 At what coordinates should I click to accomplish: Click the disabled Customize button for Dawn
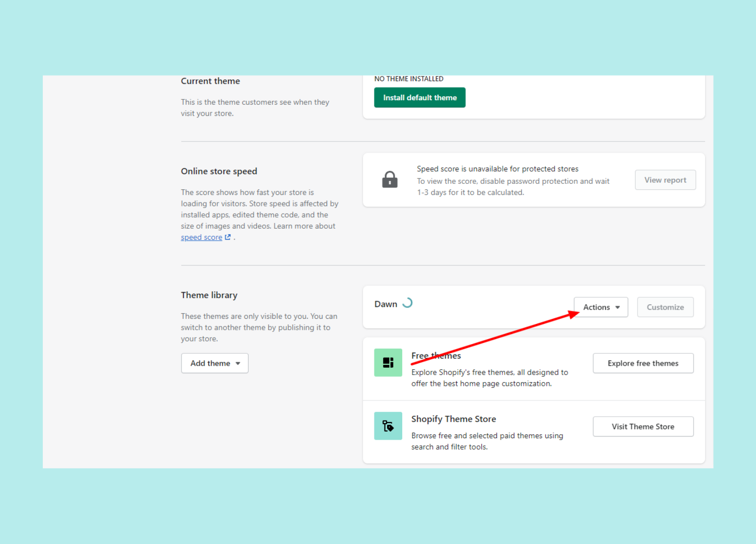pyautogui.click(x=665, y=307)
